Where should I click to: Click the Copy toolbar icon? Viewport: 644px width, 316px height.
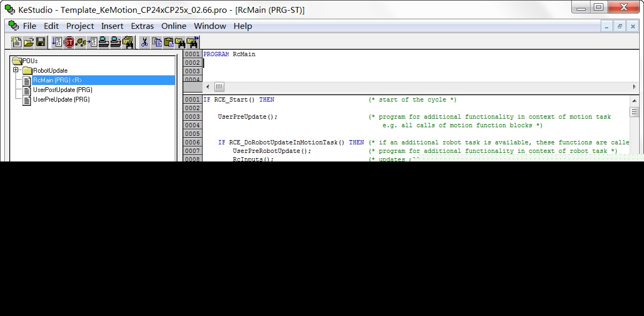click(157, 42)
